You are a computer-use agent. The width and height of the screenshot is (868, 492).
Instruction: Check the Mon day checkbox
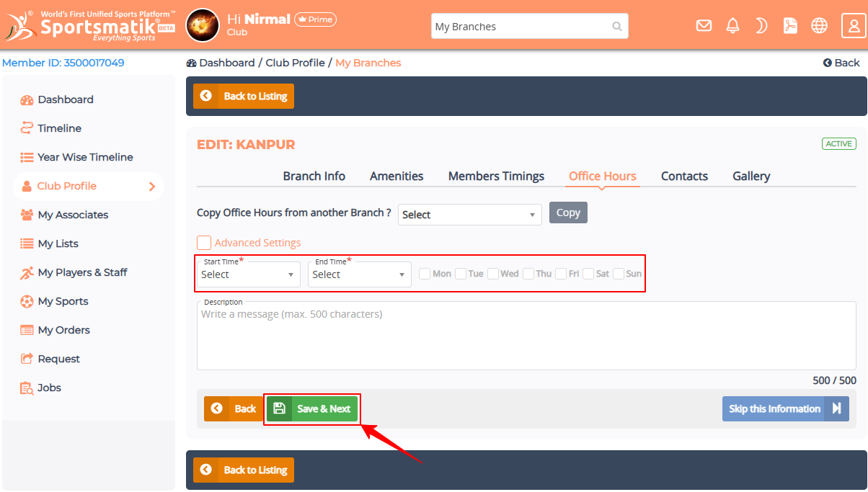(x=425, y=274)
